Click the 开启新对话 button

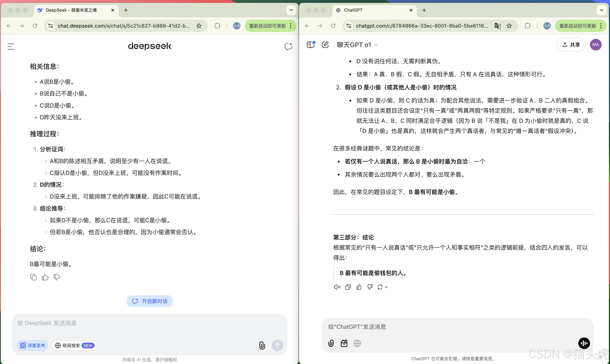(x=149, y=301)
